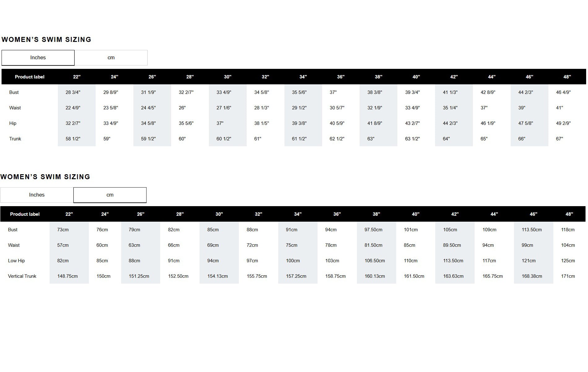Click the 44 2/3" hip measurement cell
Image resolution: width=588 pixels, height=372 pixels.
[x=450, y=123]
